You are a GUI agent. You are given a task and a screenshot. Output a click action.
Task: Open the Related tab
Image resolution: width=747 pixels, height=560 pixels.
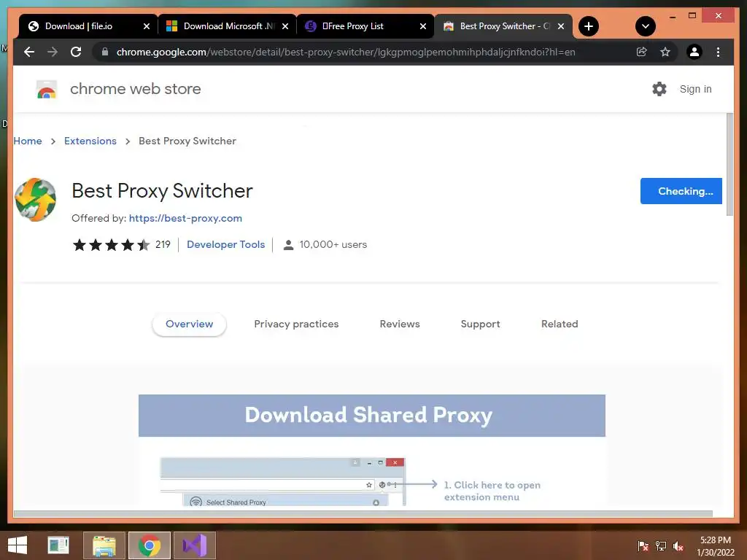(560, 324)
